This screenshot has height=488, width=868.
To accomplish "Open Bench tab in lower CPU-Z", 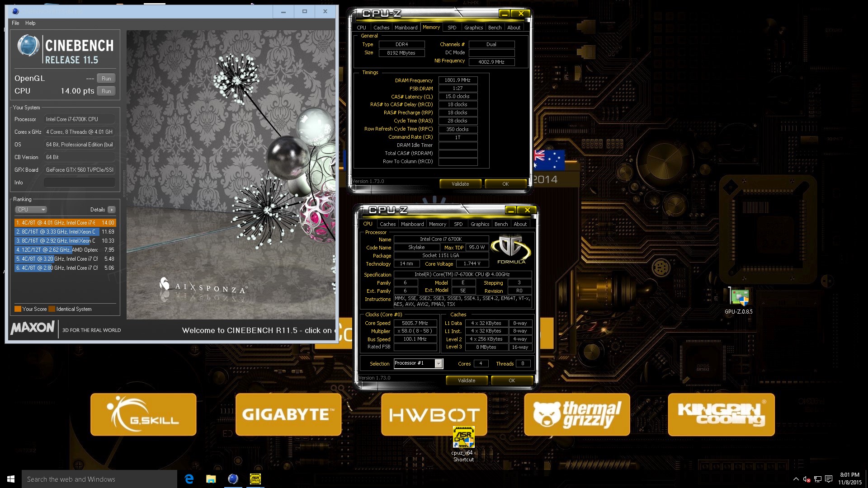I will click(501, 224).
